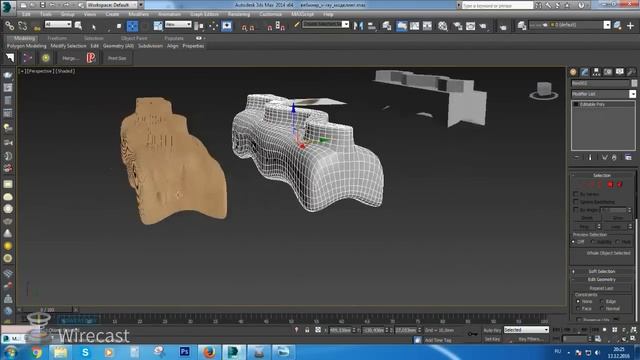
Task: Open the Display command panel tab
Action: click(x=620, y=72)
